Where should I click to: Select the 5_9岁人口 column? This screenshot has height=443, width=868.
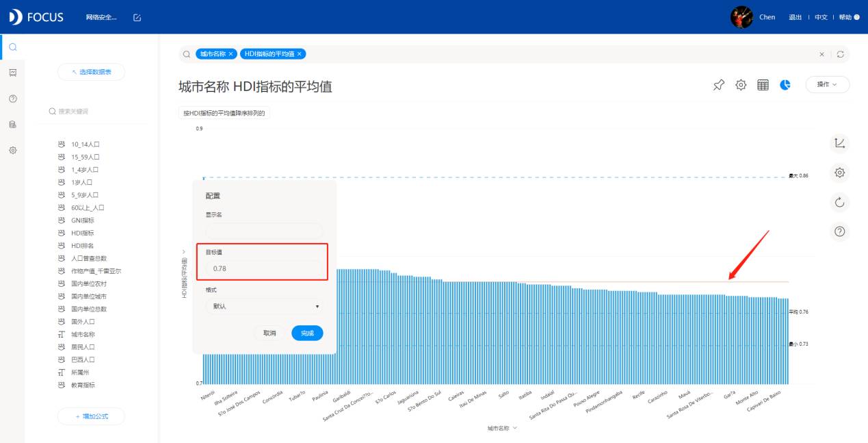[x=86, y=195]
